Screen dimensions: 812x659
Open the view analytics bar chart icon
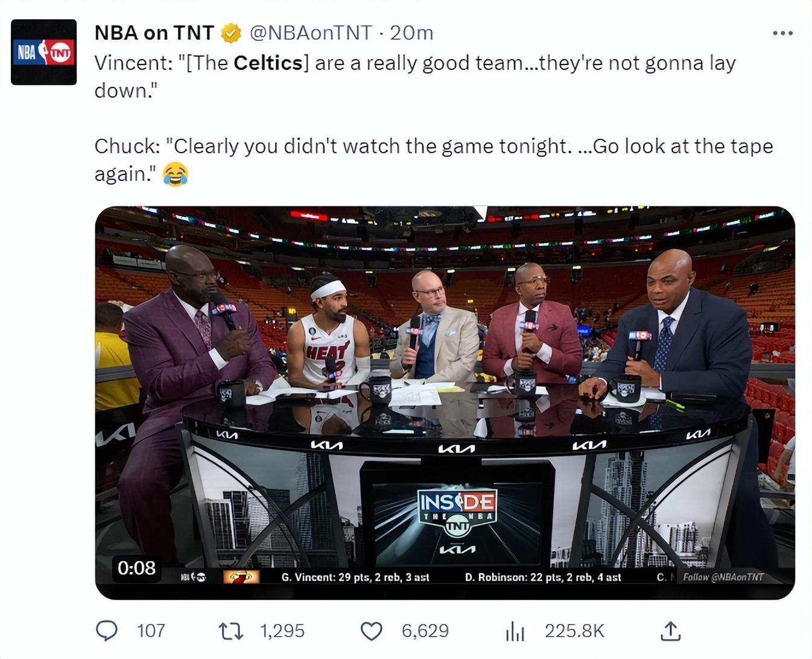pyautogui.click(x=514, y=631)
